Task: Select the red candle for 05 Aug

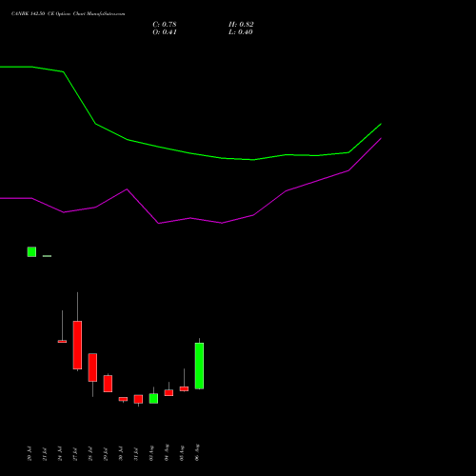Action: (x=184, y=388)
